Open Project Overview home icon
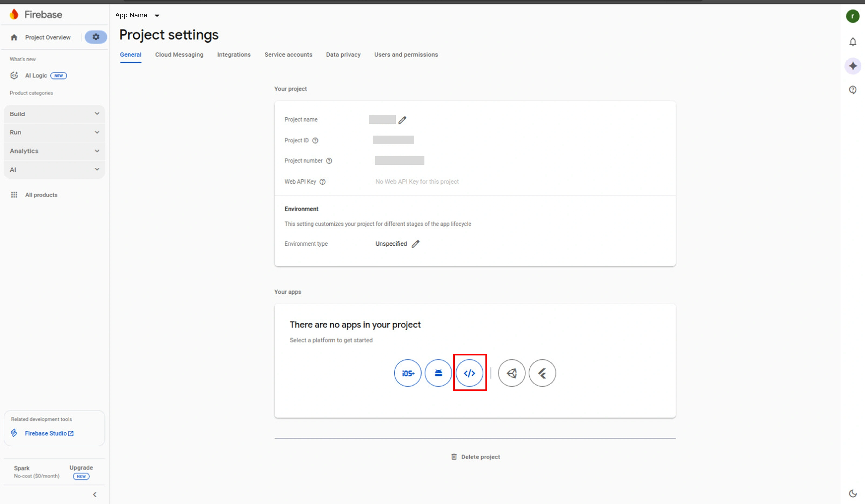Image resolution: width=865 pixels, height=504 pixels. pyautogui.click(x=14, y=37)
